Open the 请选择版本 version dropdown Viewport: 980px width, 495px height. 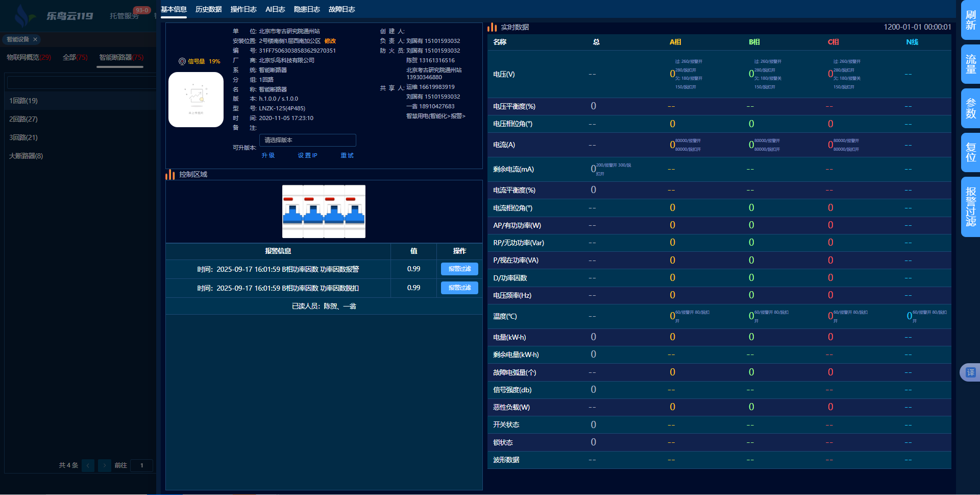tap(307, 140)
